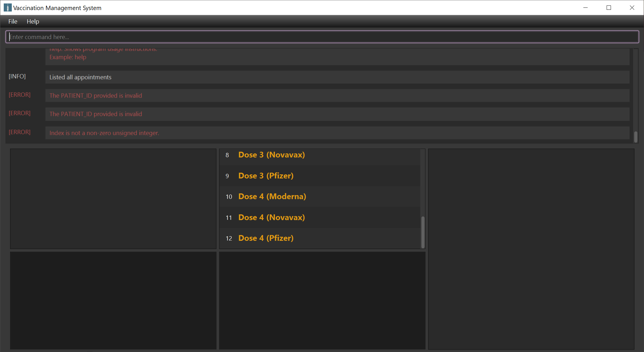Maximize the Vaccination Management System window
This screenshot has height=352, width=644.
point(609,8)
